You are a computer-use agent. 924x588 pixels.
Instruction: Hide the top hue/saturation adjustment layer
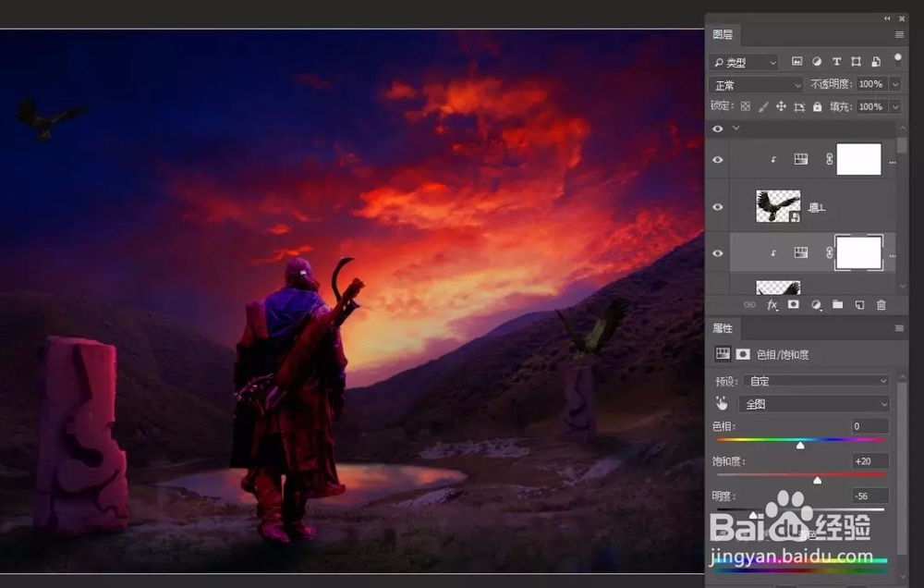point(717,160)
